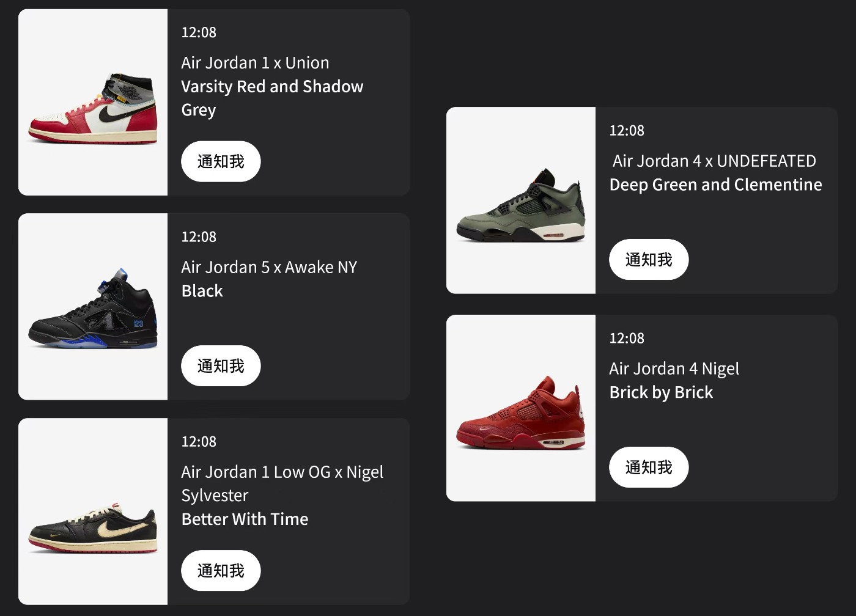This screenshot has width=856, height=616.
Task: Click 通知我 for Brick by Brick
Action: coord(649,468)
